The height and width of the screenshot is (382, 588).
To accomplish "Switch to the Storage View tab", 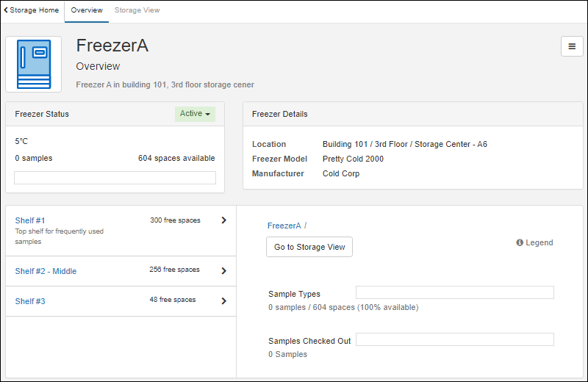I will [137, 10].
